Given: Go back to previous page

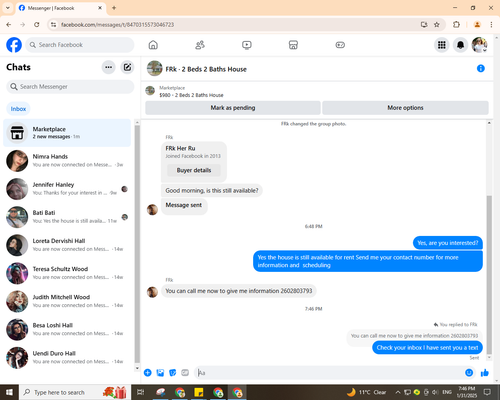Looking at the screenshot, I should click(9, 25).
